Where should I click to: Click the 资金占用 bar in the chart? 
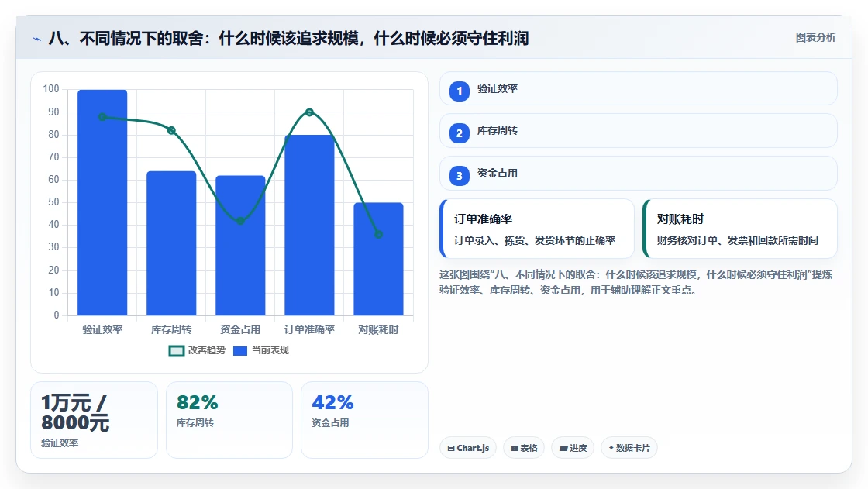click(x=240, y=246)
